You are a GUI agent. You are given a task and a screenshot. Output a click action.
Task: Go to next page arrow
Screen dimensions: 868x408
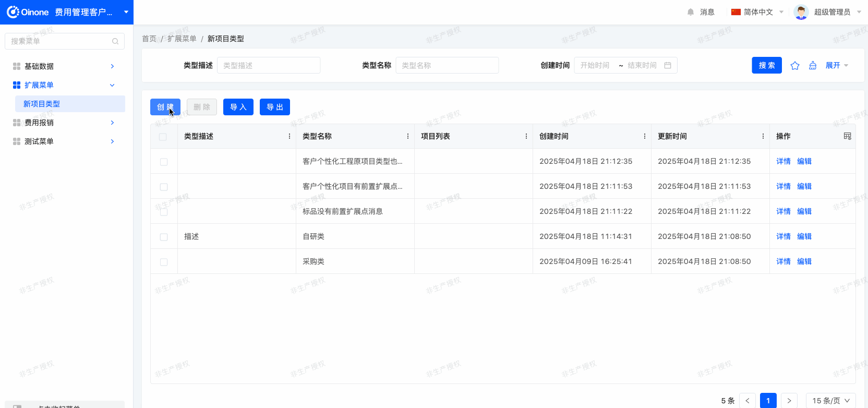(x=789, y=401)
